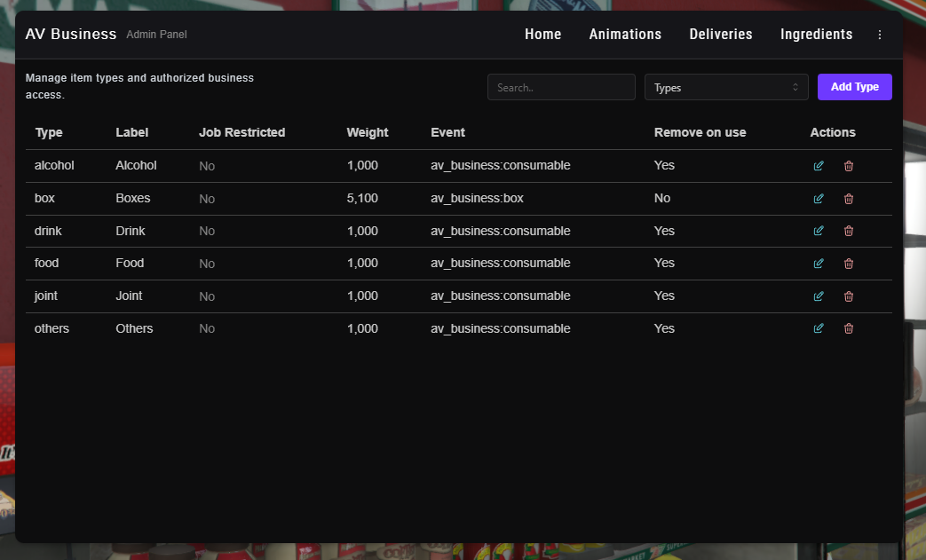Edit the box type entry
Viewport: 926px width, 560px height.
[819, 199]
